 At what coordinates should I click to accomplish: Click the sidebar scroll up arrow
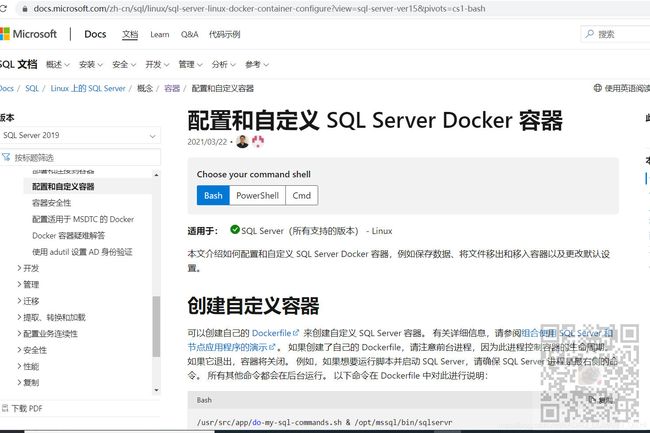(156, 175)
